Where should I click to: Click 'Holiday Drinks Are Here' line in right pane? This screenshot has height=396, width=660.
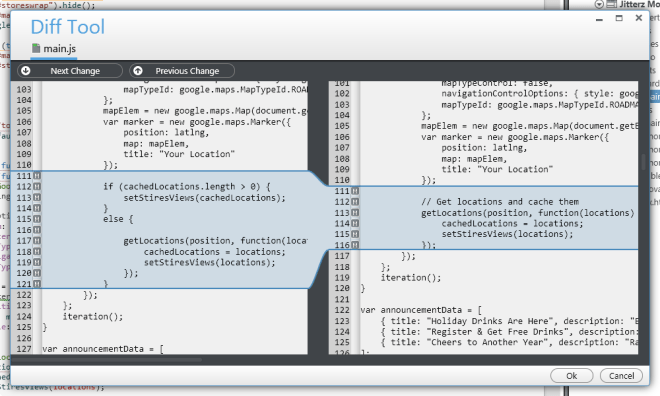(x=509, y=321)
